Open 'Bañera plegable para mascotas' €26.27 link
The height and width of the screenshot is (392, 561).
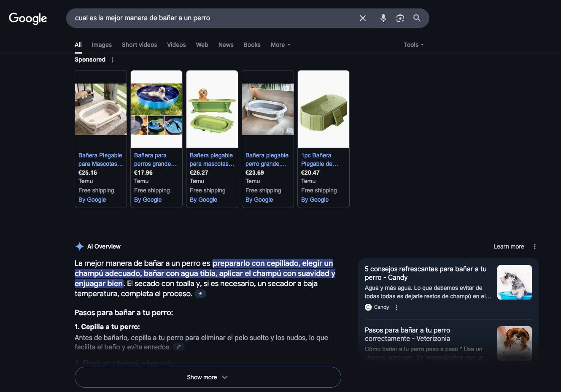click(x=212, y=160)
